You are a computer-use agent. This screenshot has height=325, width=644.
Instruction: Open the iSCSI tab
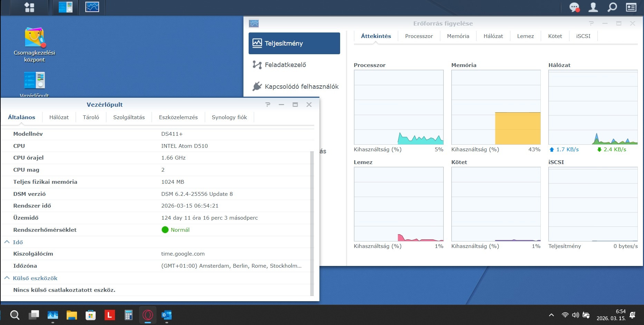coord(583,36)
